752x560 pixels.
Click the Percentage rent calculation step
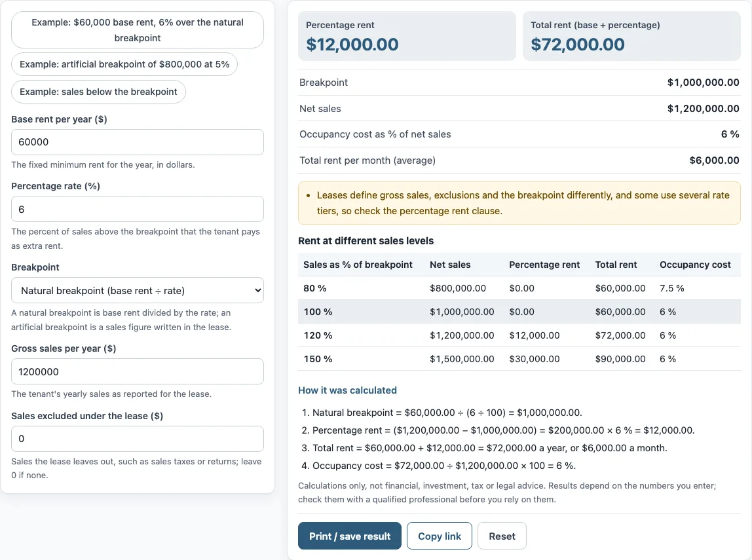503,430
